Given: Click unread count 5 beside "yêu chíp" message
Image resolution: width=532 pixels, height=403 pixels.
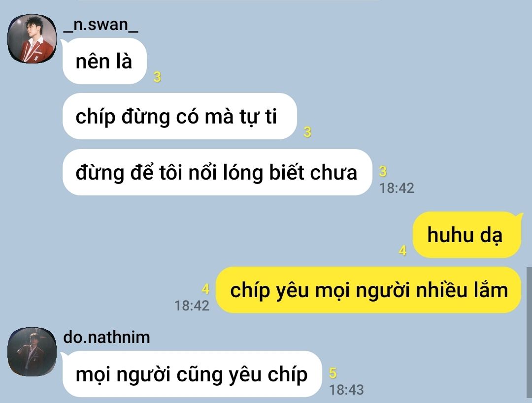Looking at the screenshot, I should pyautogui.click(x=333, y=373).
